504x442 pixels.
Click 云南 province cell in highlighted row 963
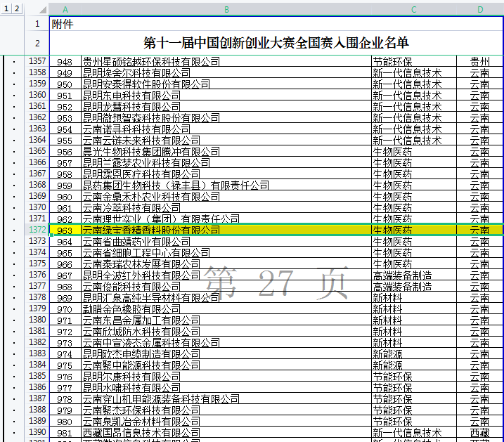click(480, 230)
